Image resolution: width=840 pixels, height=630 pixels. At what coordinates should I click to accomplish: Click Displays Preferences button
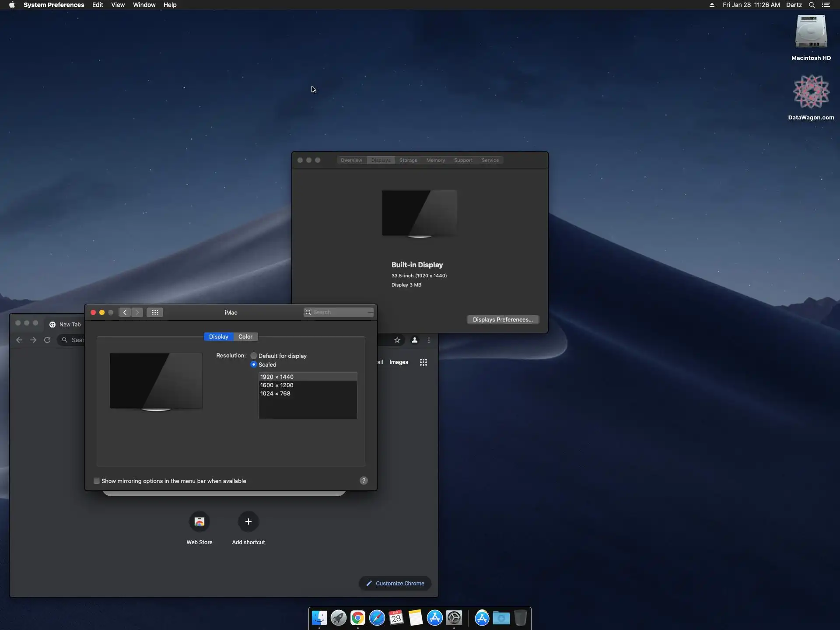click(503, 319)
